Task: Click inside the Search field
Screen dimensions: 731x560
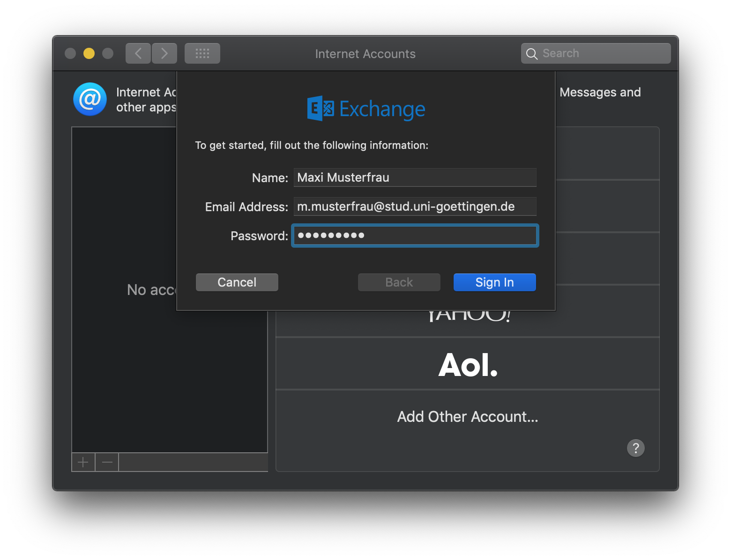Action: pos(596,53)
